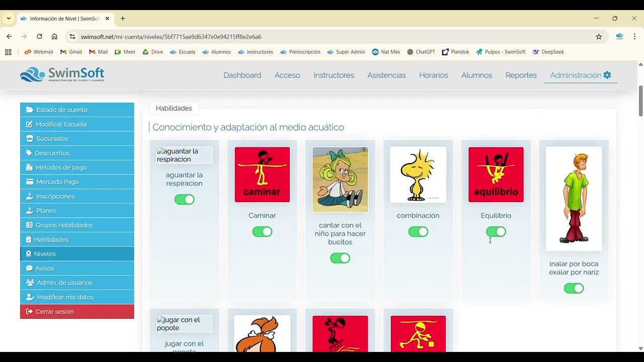Select the Habilidades tab
The height and width of the screenshot is (362, 644).
[x=174, y=108]
